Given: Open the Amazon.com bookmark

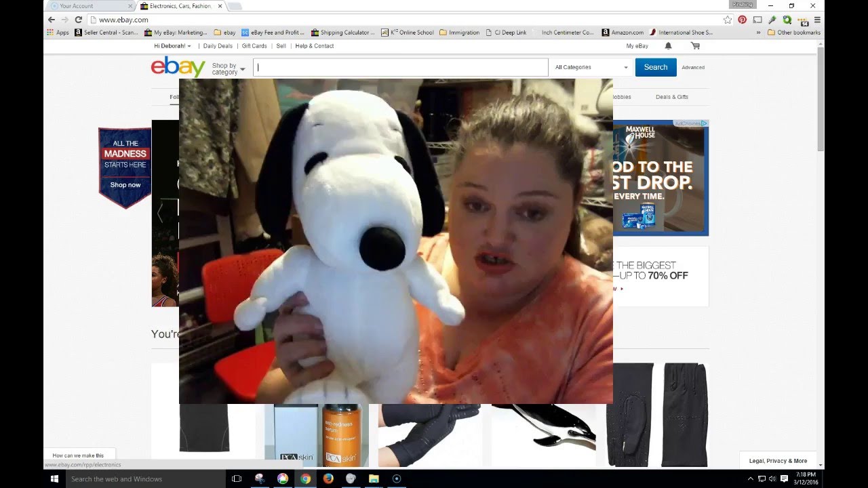Looking at the screenshot, I should tap(623, 33).
